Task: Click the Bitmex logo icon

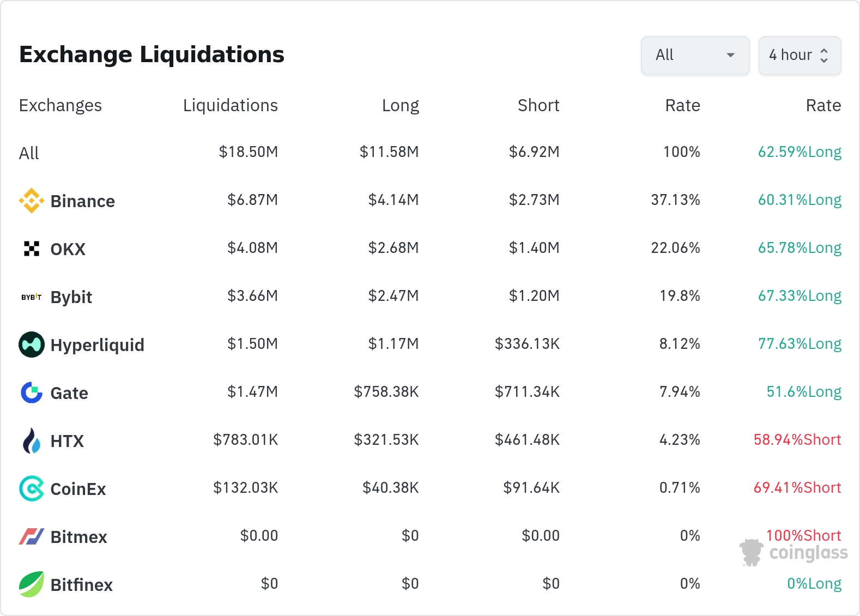Action: coord(32,536)
